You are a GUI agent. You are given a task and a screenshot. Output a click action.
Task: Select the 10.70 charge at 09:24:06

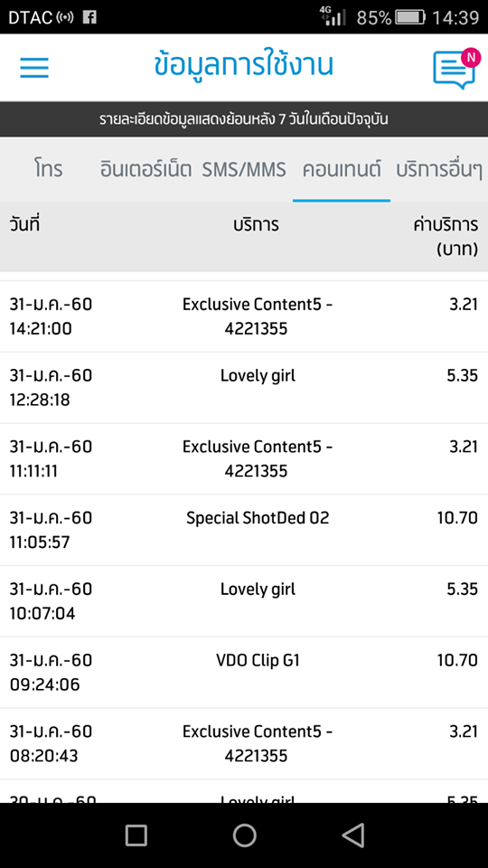457,660
